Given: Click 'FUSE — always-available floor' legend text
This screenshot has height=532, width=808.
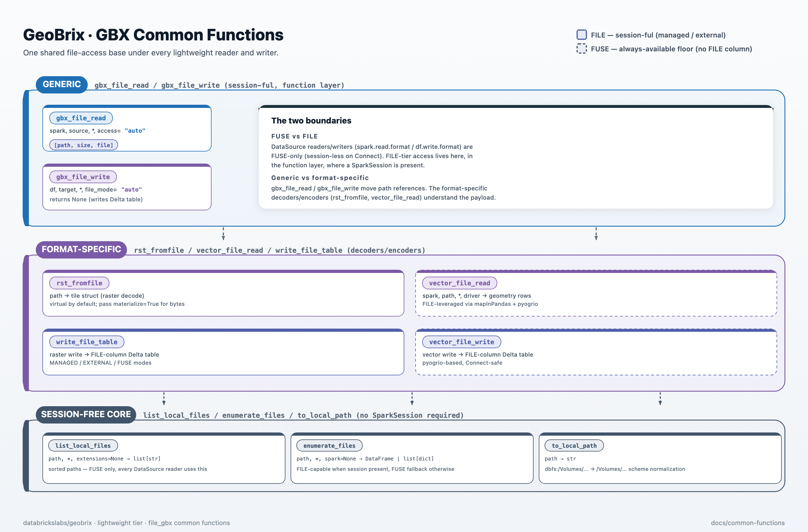Looking at the screenshot, I should pyautogui.click(x=671, y=49).
